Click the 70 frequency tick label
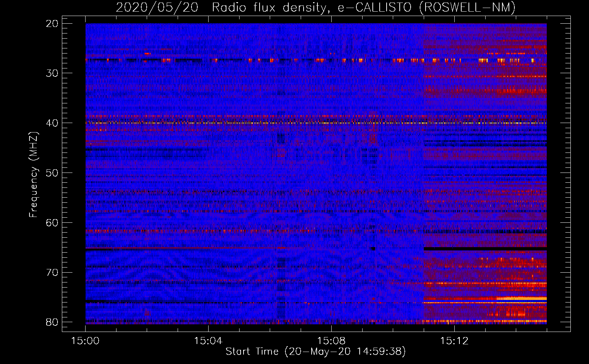 tap(52, 272)
